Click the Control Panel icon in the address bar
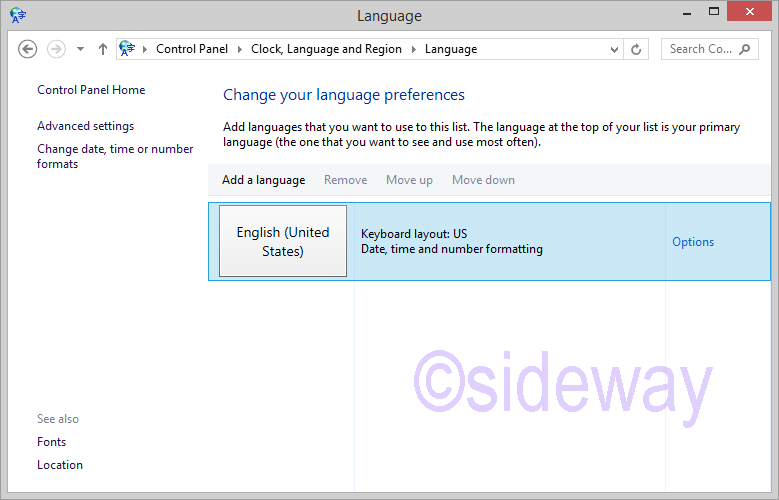779x500 pixels. [128, 49]
